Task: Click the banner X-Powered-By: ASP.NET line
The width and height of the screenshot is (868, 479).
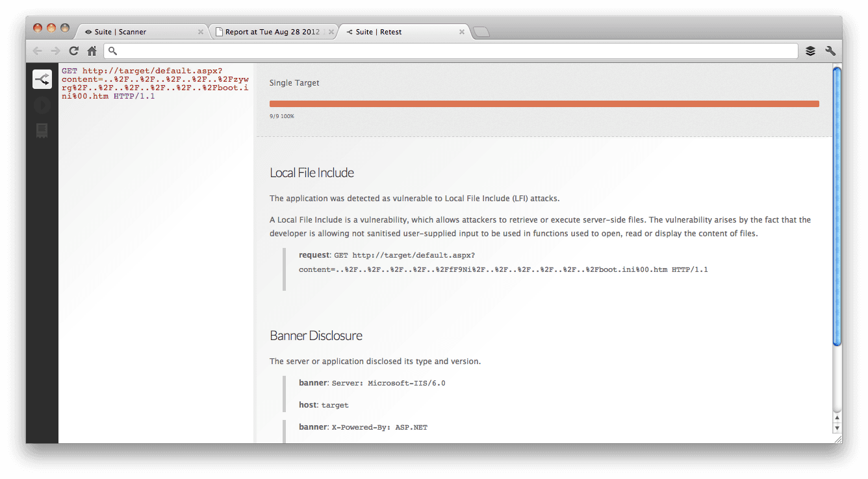Action: click(x=363, y=427)
